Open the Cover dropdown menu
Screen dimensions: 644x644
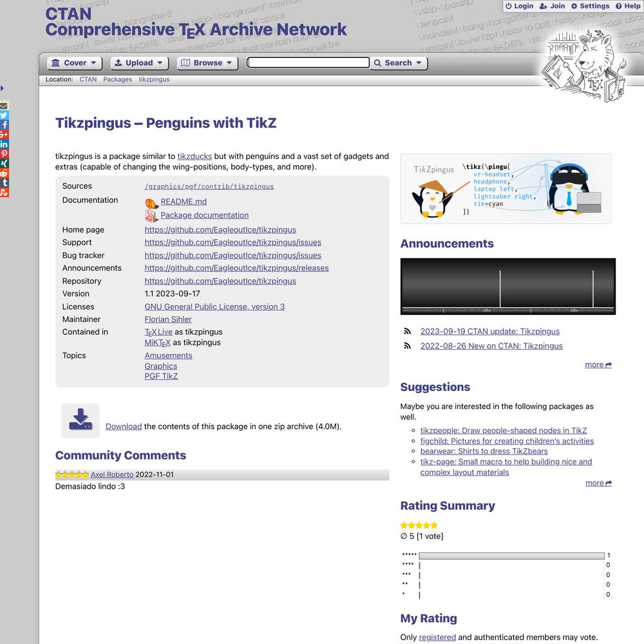74,63
